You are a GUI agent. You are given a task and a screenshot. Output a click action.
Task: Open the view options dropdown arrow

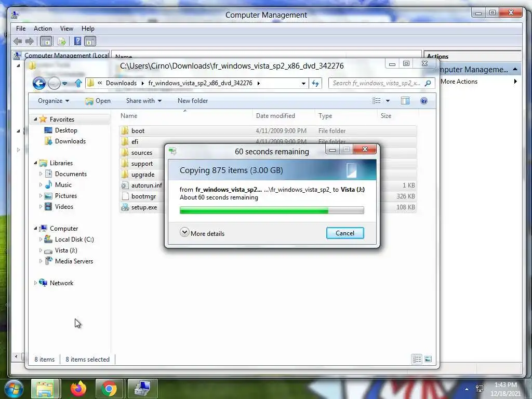click(388, 101)
